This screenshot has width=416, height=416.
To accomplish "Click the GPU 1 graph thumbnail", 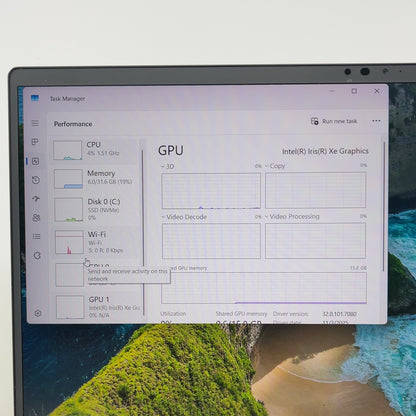I will coord(70,307).
